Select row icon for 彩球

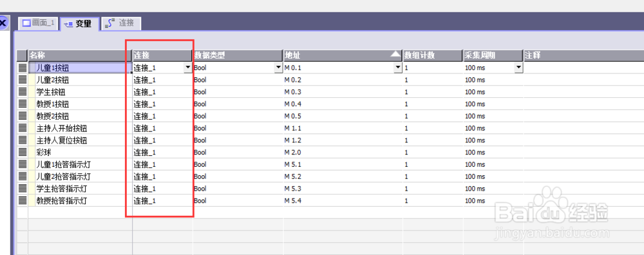(23, 153)
